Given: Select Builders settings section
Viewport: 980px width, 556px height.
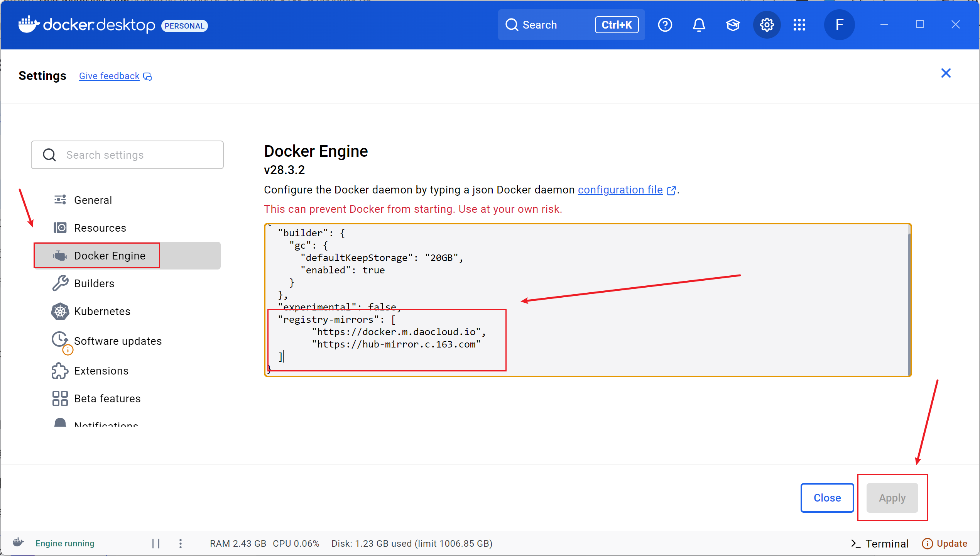Looking at the screenshot, I should coord(127,283).
